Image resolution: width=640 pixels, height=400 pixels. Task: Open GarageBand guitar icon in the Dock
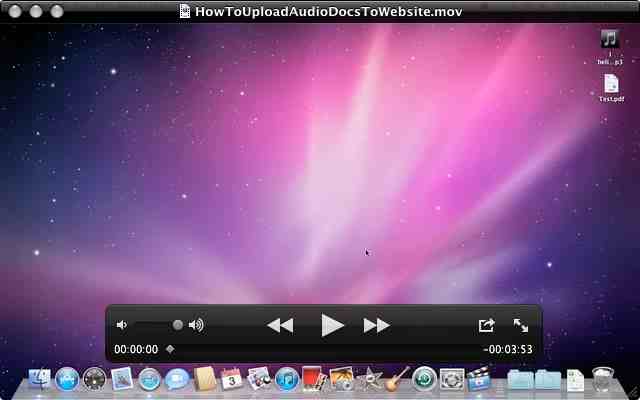(x=397, y=378)
